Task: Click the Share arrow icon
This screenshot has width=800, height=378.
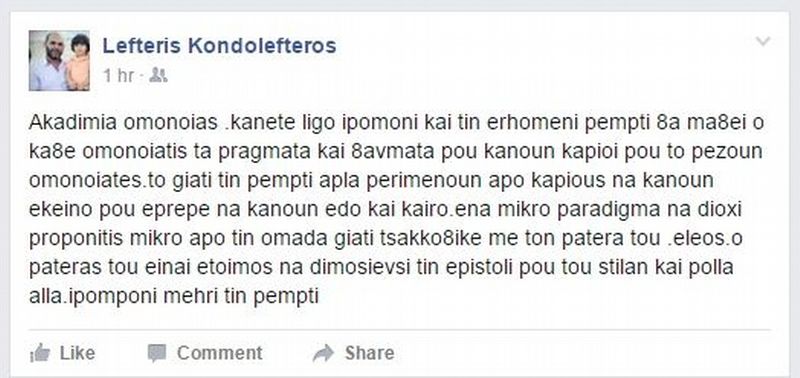Action: [x=323, y=353]
